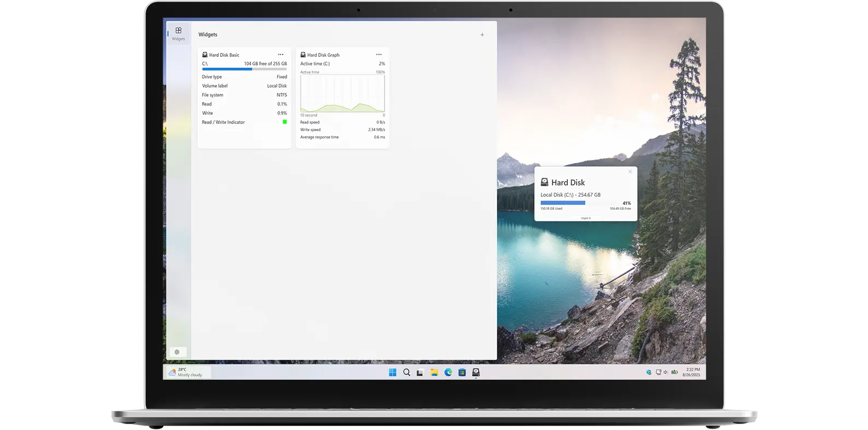Click the network tray icon
Screen dimensions: 868x430
click(x=659, y=372)
